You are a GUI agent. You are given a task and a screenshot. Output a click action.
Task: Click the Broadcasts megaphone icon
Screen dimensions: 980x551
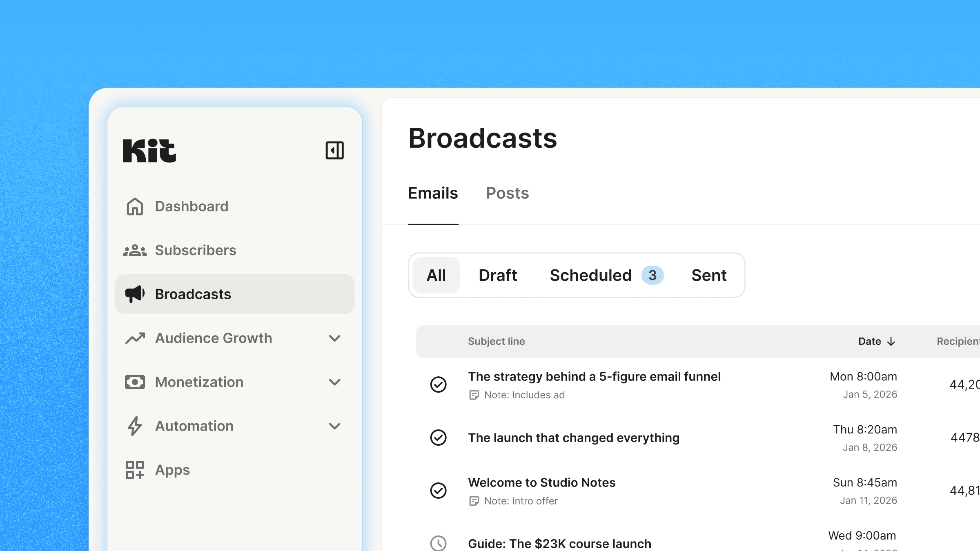click(135, 294)
